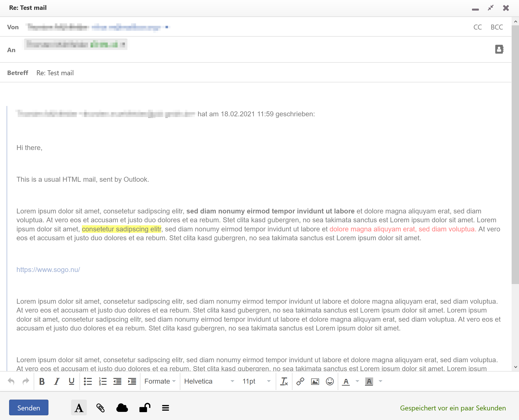Insert a numbered list

(x=103, y=381)
